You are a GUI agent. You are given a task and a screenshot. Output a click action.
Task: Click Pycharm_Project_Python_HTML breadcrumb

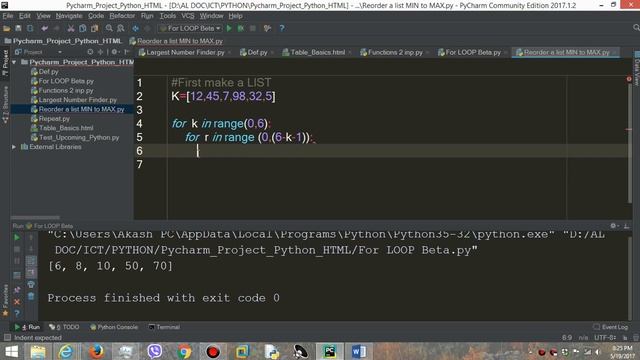pos(63,41)
